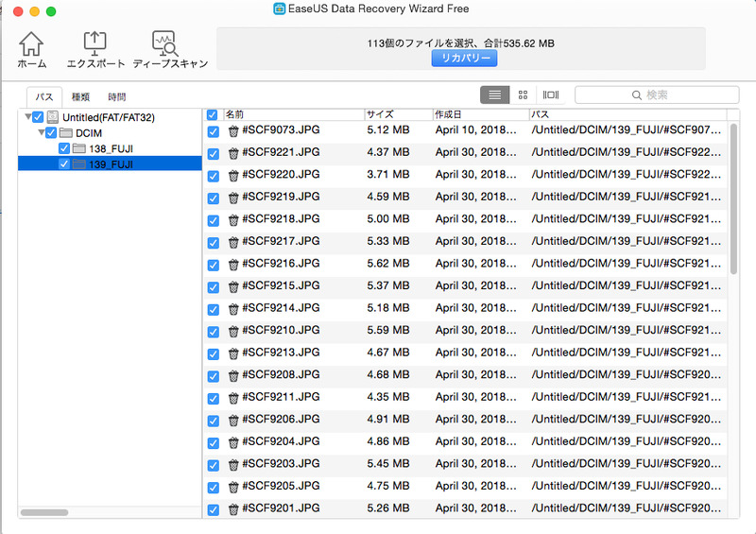Uncheck the DCIM folder checkbox

click(51, 132)
